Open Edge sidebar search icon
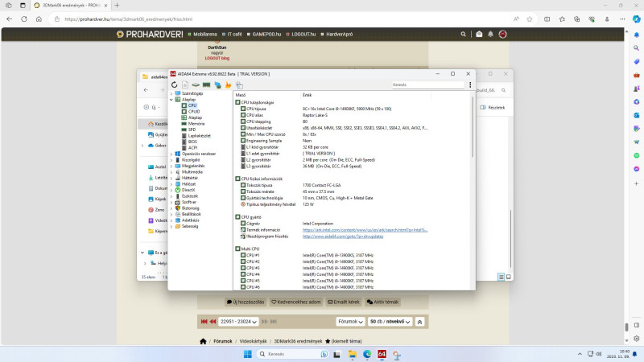Image resolution: width=644 pixels, height=362 pixels. (x=636, y=48)
